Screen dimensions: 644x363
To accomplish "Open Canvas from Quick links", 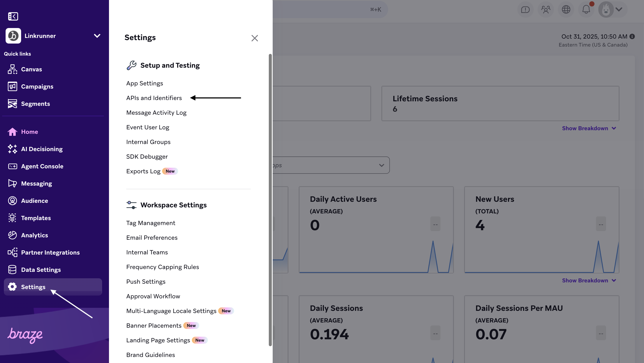I will click(x=31, y=69).
